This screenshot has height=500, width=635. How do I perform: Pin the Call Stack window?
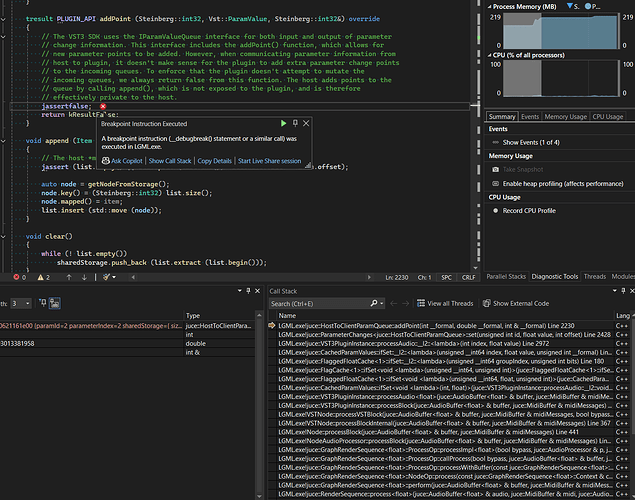623,291
